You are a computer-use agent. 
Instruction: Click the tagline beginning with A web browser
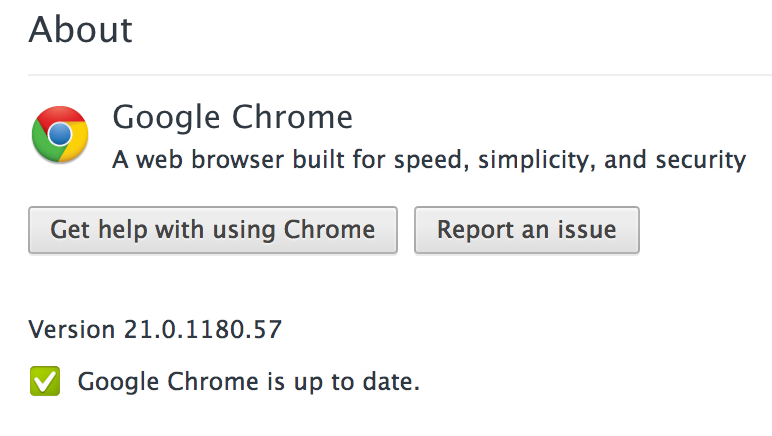(429, 160)
